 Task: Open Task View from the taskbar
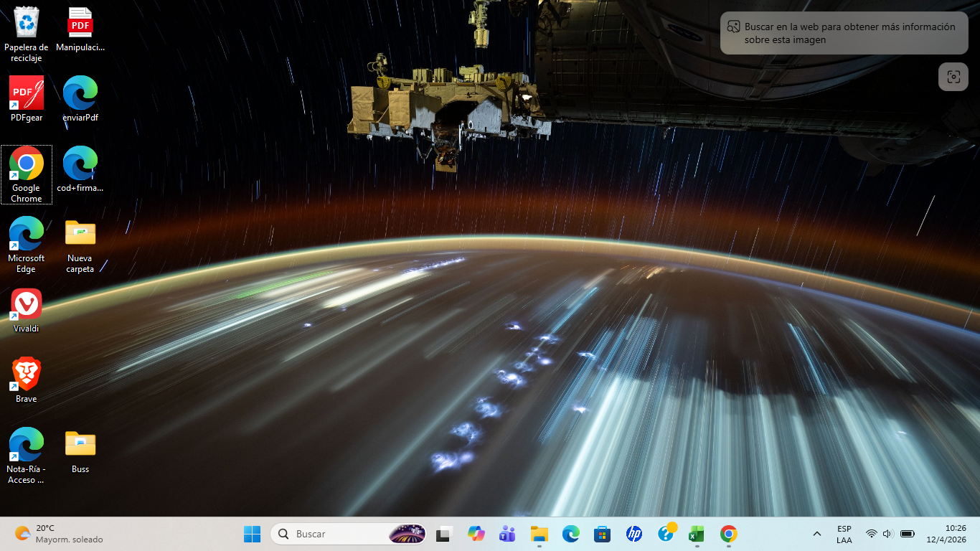pos(444,534)
